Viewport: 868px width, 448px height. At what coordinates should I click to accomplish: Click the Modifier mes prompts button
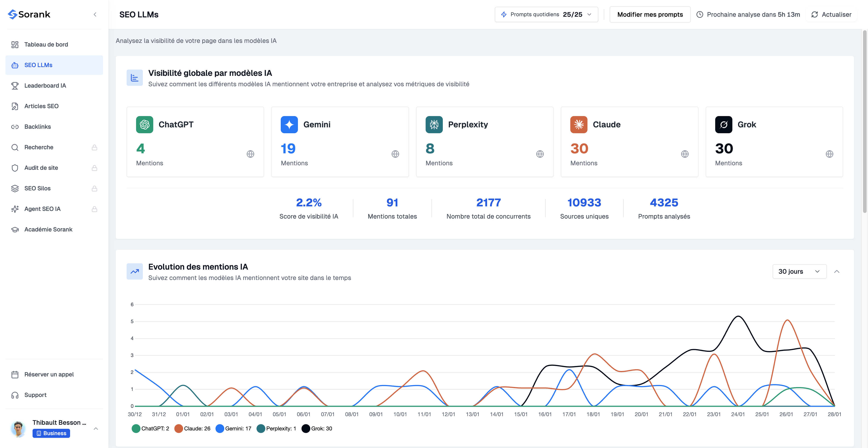[650, 14]
